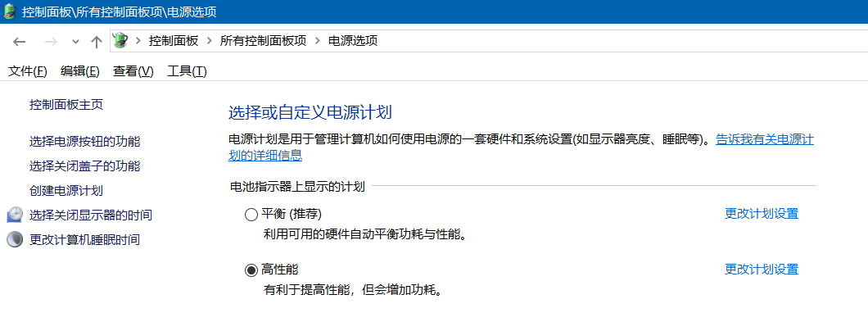Click the monitor clock icon for display timeout
868x331 pixels.
click(x=15, y=215)
